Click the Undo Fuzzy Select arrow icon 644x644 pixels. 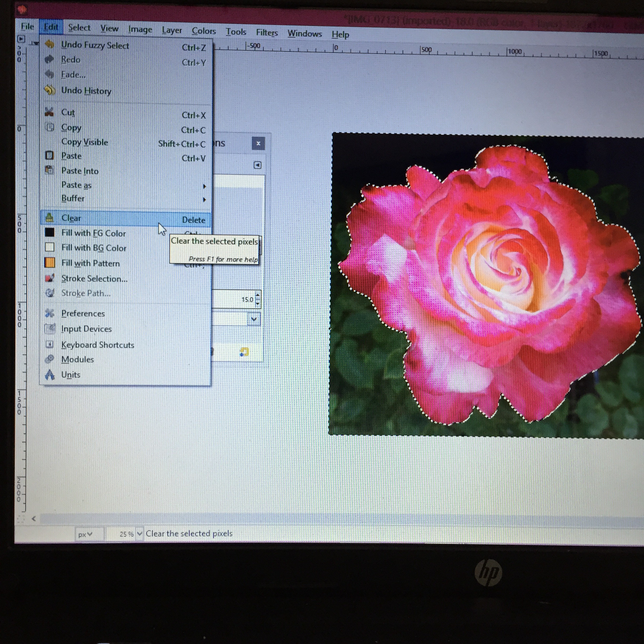pyautogui.click(x=50, y=44)
